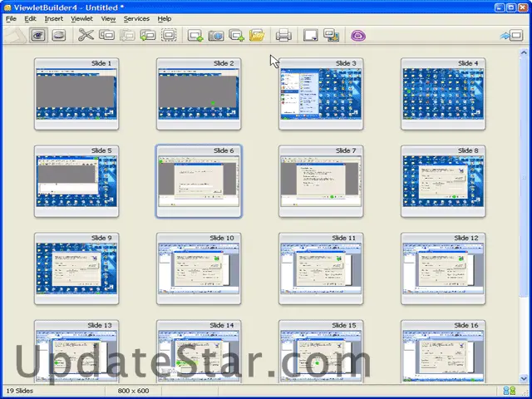Select the Slide 11 thumbnail
532x399 pixels.
click(321, 268)
